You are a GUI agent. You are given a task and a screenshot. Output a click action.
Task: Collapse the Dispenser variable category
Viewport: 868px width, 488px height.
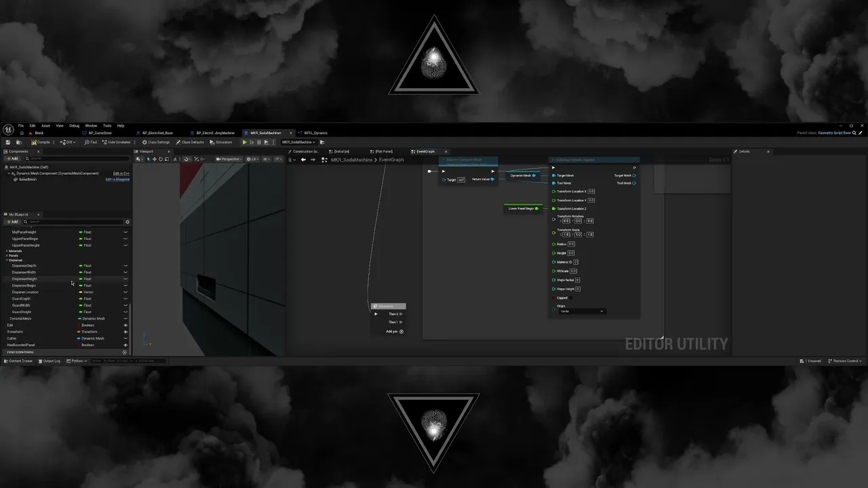click(x=7, y=260)
